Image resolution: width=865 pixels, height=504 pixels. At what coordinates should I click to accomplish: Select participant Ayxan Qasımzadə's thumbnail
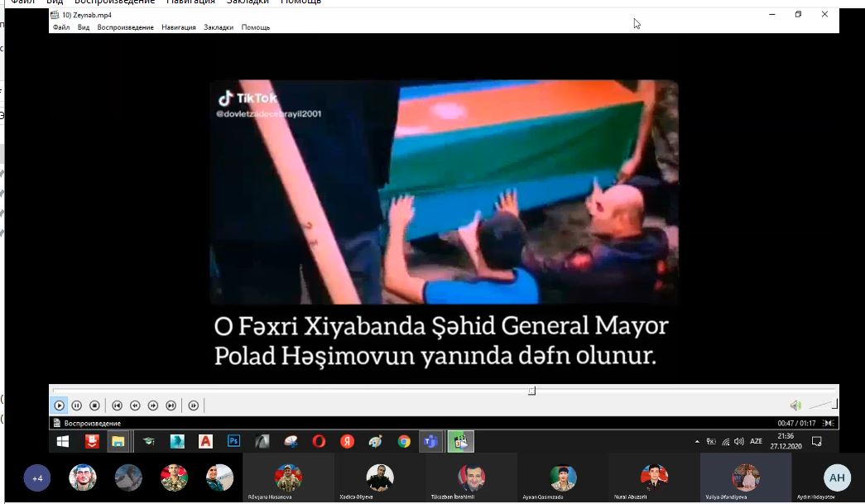tap(563, 478)
